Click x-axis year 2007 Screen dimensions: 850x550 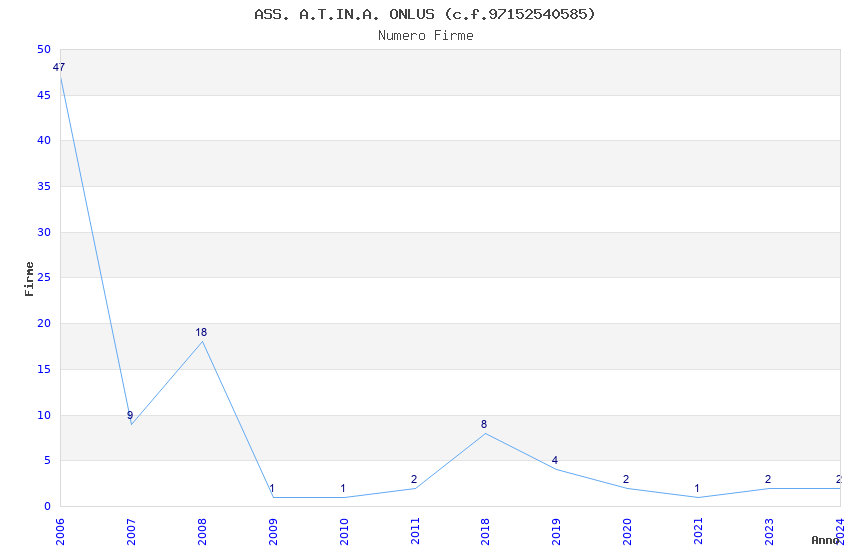tap(131, 531)
